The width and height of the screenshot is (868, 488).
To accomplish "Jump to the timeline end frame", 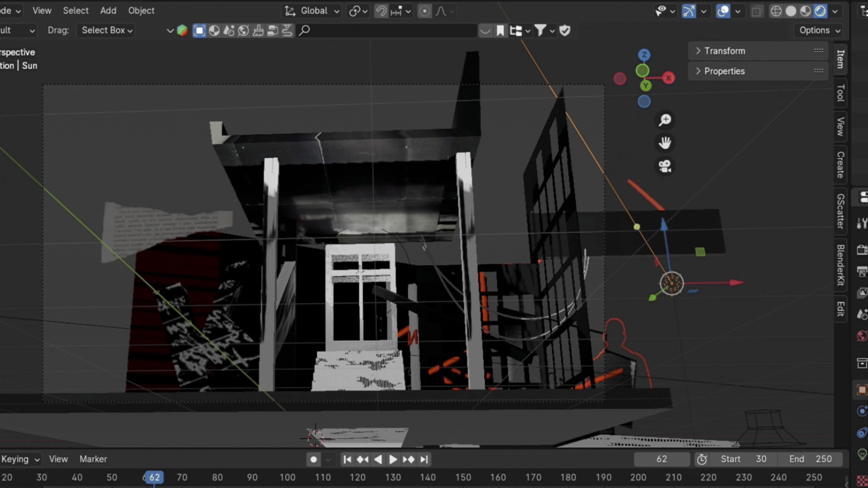I will pos(424,460).
